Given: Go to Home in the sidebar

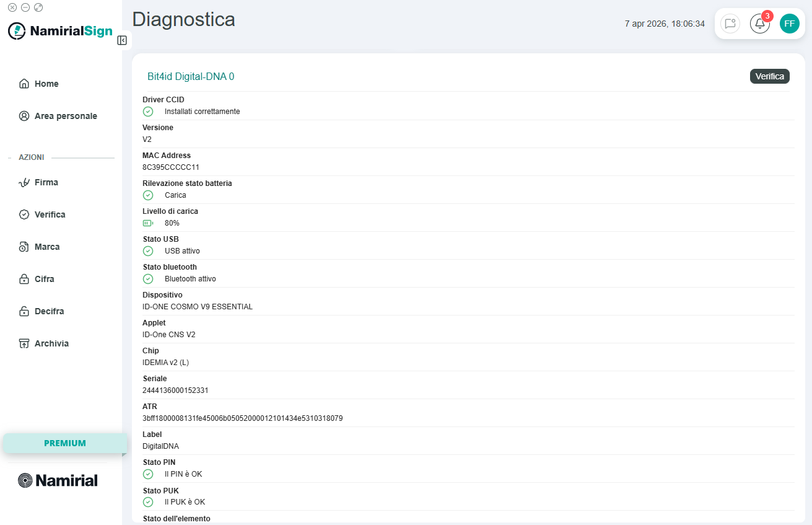Looking at the screenshot, I should click(x=46, y=84).
